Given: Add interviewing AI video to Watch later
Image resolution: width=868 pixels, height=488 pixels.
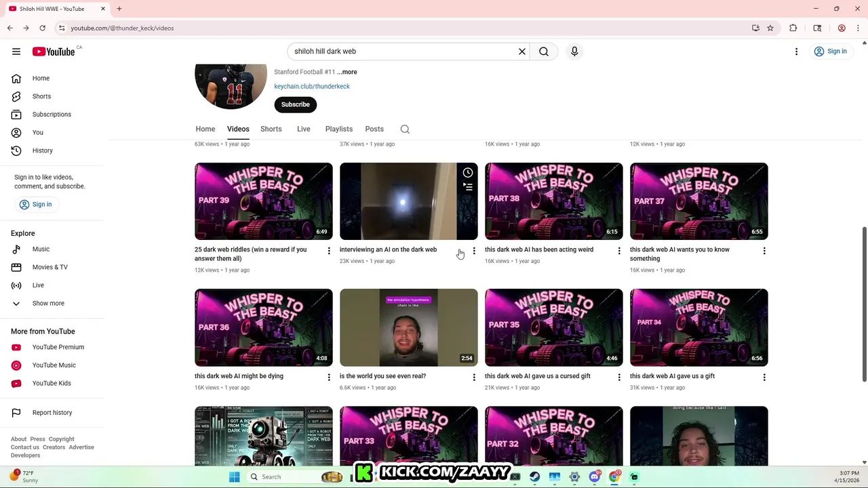Looking at the screenshot, I should tap(468, 173).
